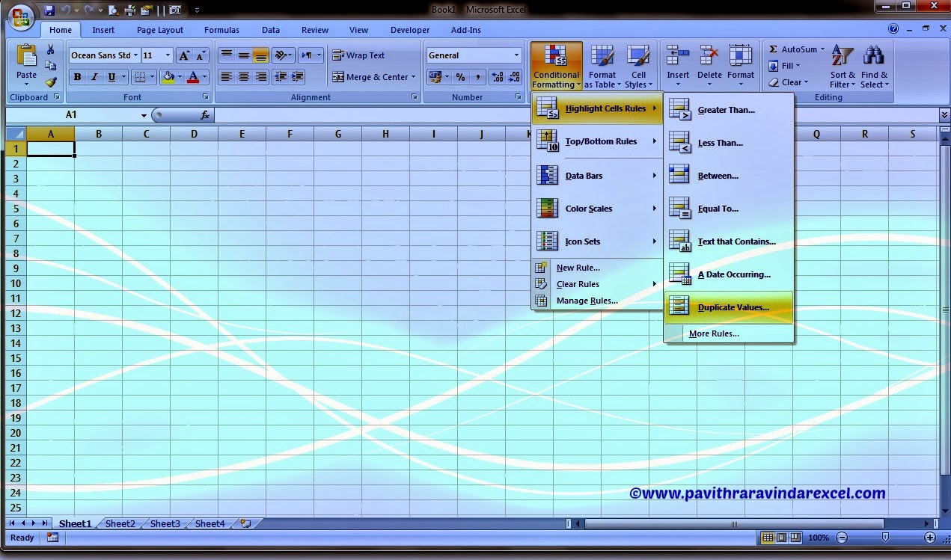Click Insert cells icon

point(678,56)
